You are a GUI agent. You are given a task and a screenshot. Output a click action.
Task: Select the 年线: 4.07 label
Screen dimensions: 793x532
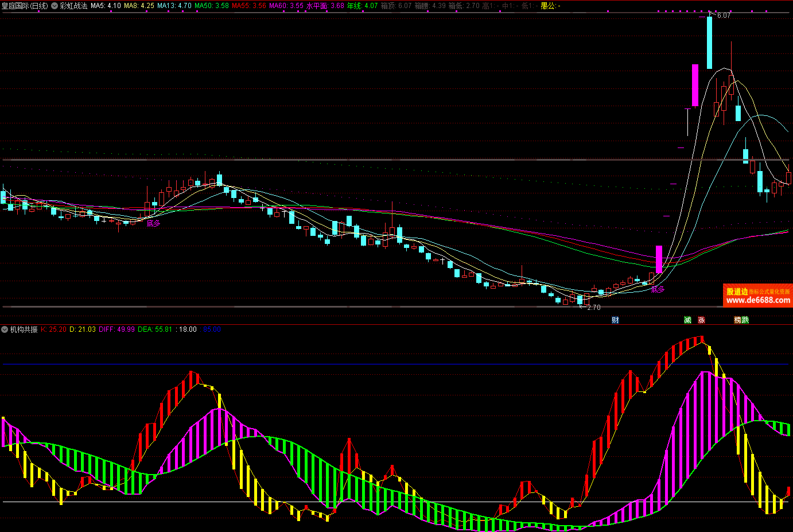(x=363, y=6)
